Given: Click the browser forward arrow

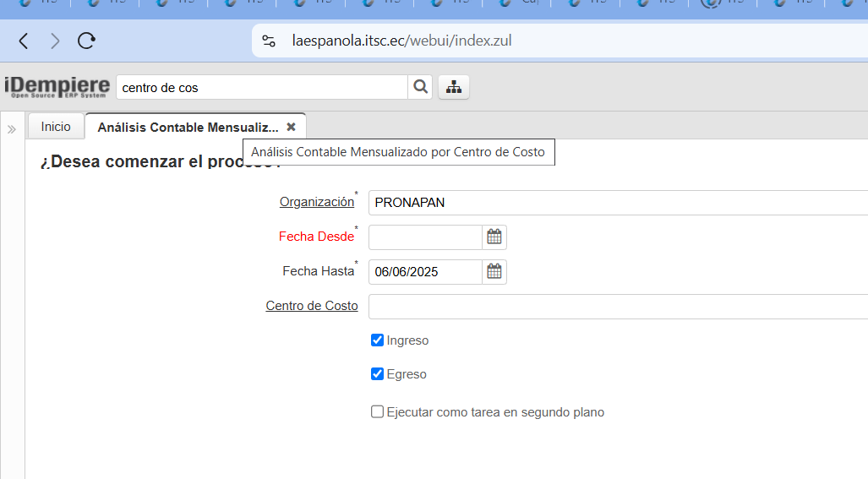Looking at the screenshot, I should pos(55,41).
